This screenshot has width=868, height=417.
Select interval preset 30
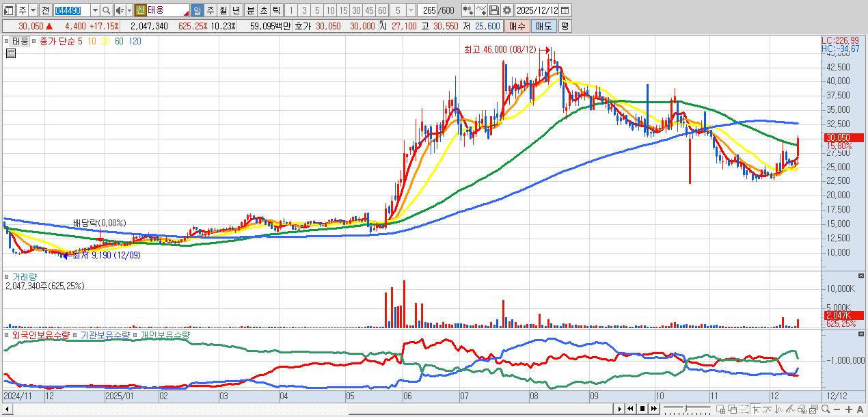(x=356, y=10)
